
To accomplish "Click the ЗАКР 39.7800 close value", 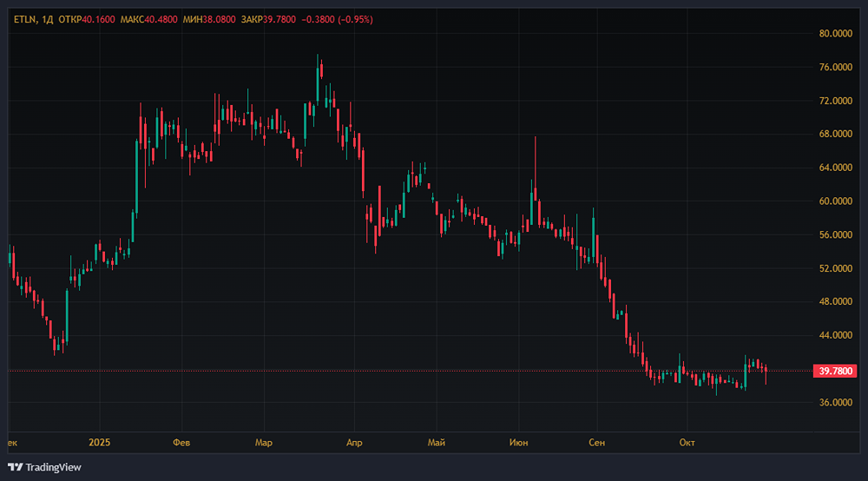I will pyautogui.click(x=268, y=19).
